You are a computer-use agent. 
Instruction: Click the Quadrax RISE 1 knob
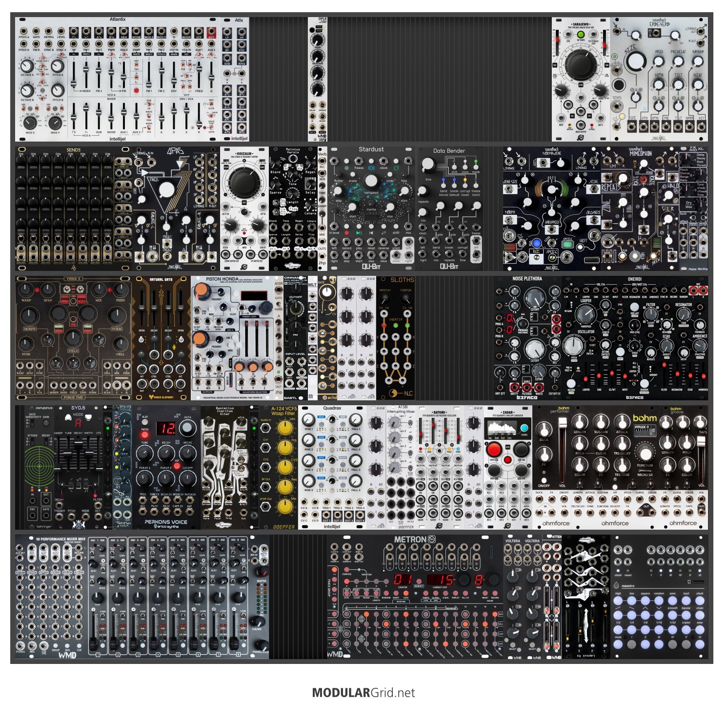[308, 420]
